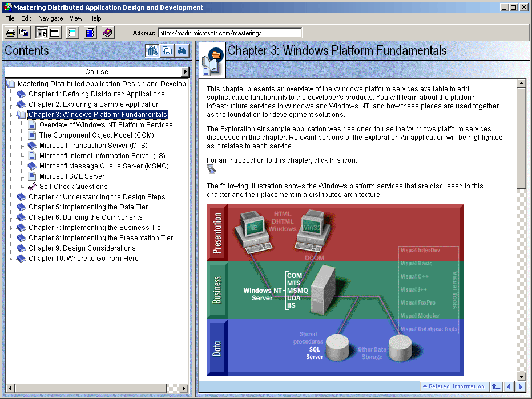
Task: Select the Mastering Distributed Application root node
Action: point(103,84)
